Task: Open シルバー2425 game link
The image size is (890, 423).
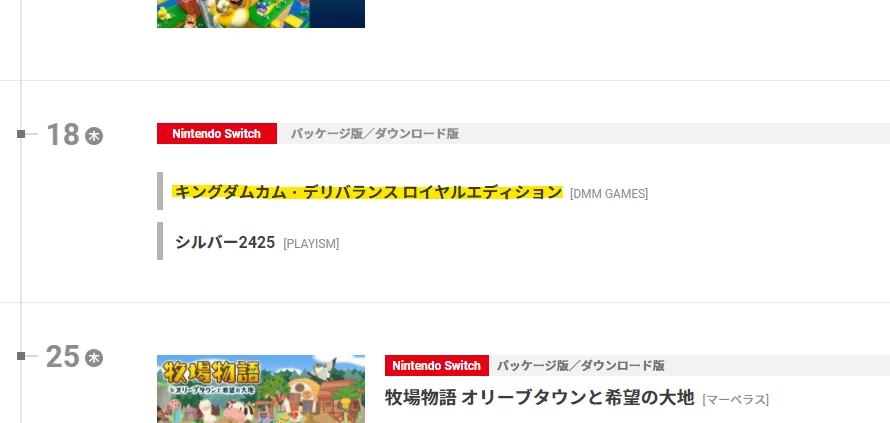Action: [225, 242]
